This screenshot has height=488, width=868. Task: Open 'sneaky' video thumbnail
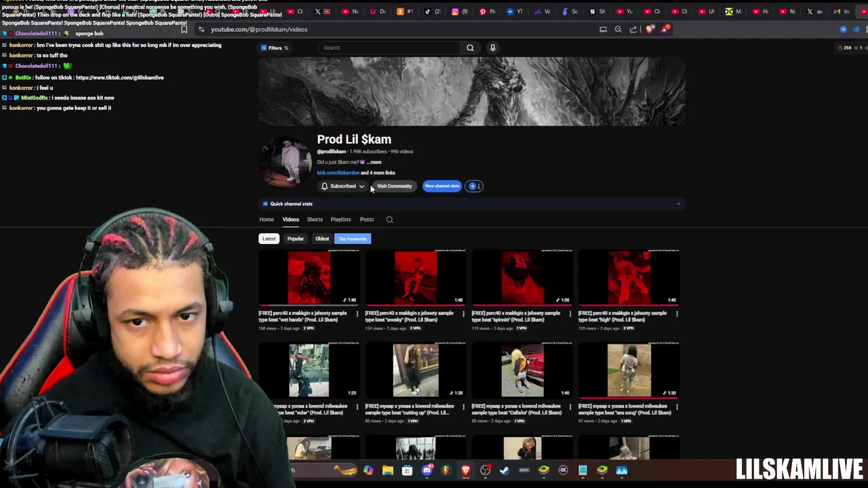(x=416, y=278)
